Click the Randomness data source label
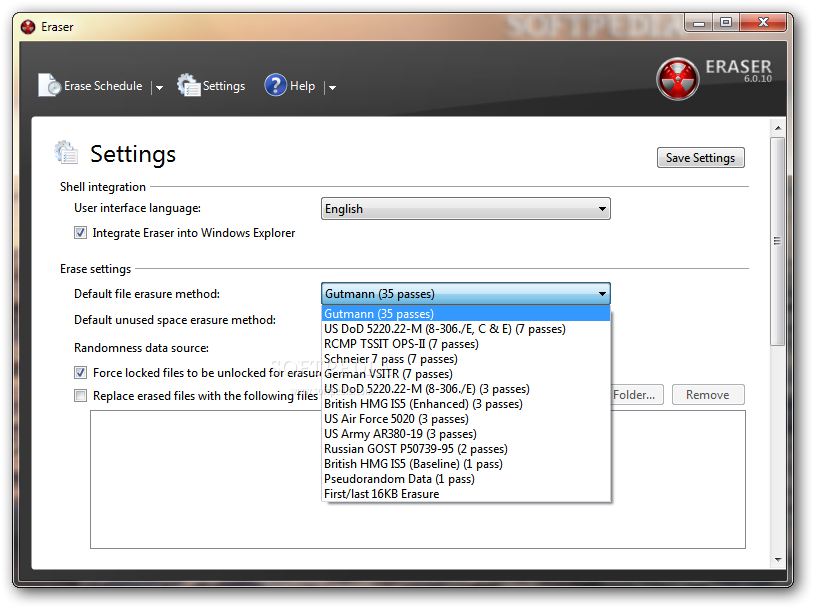The width and height of the screenshot is (814, 608). 141,348
